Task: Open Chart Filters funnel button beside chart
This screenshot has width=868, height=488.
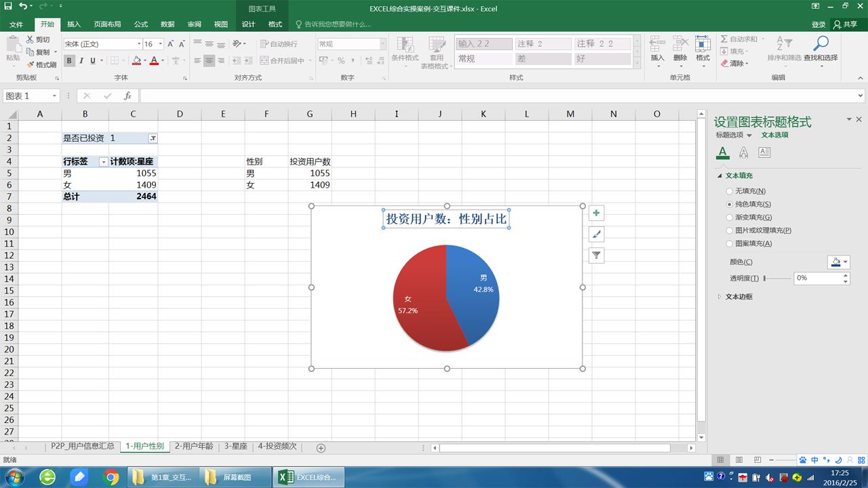Action: coord(596,256)
